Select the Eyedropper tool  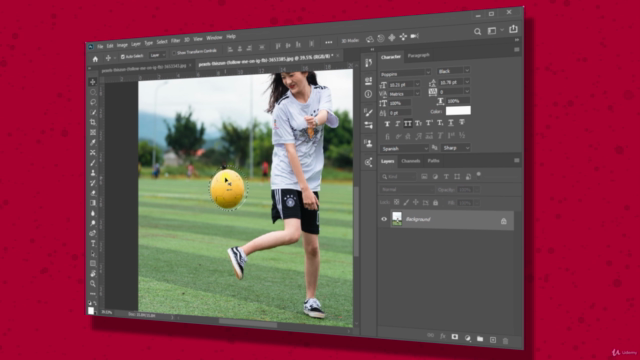[93, 142]
